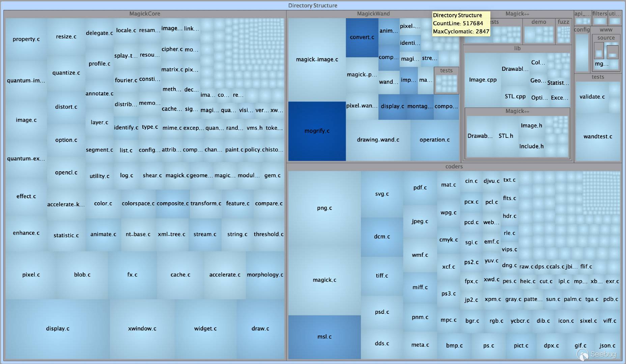The image size is (626, 364).
Task: Select the blob.c block
Action: click(82, 275)
